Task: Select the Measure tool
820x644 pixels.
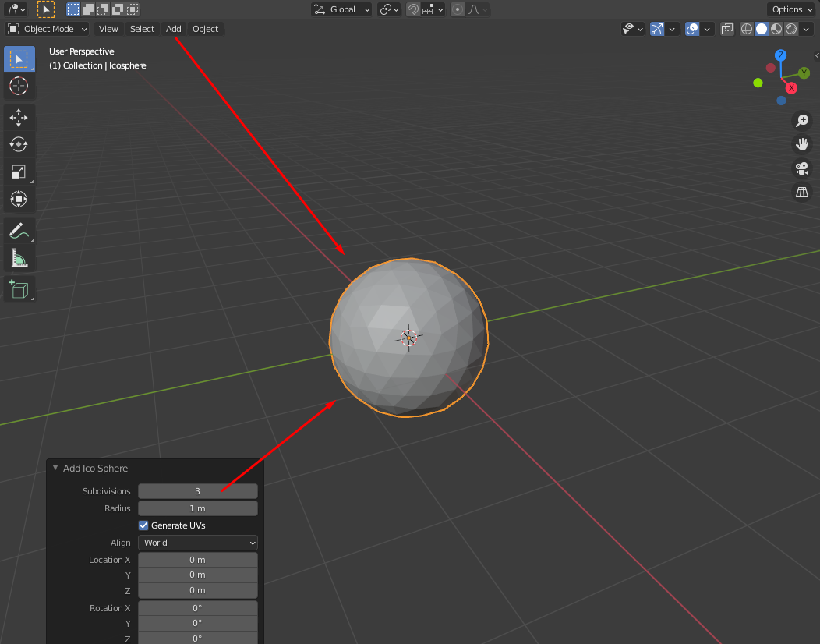Action: coord(19,258)
